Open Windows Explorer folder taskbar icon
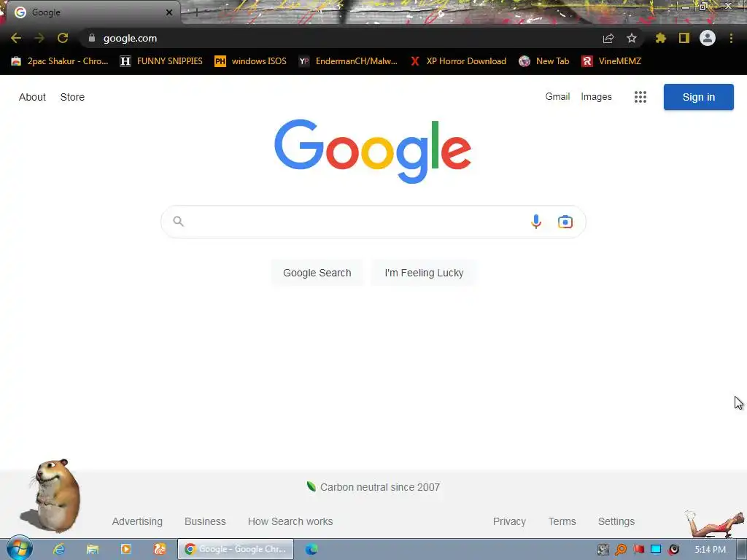This screenshot has width=747, height=560. 93,549
